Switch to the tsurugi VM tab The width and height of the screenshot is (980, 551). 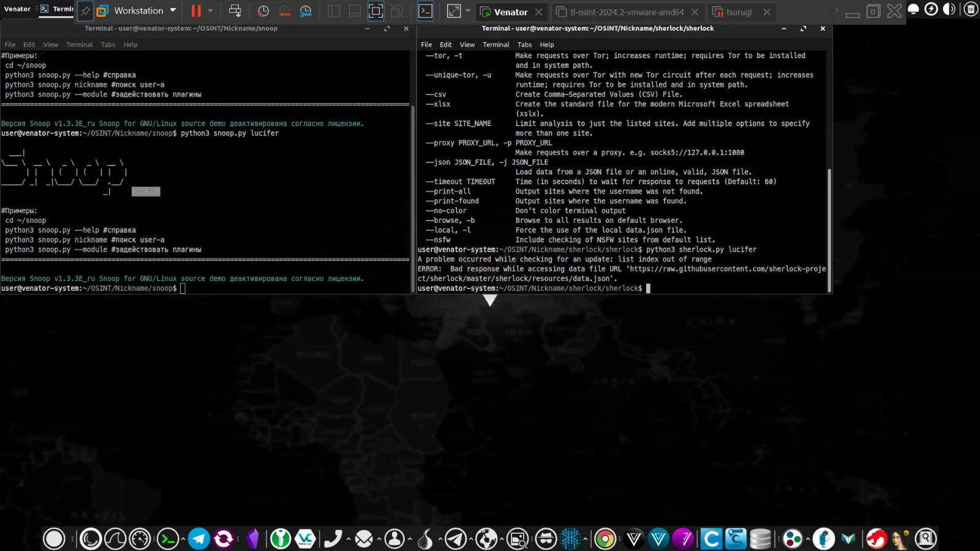(739, 12)
